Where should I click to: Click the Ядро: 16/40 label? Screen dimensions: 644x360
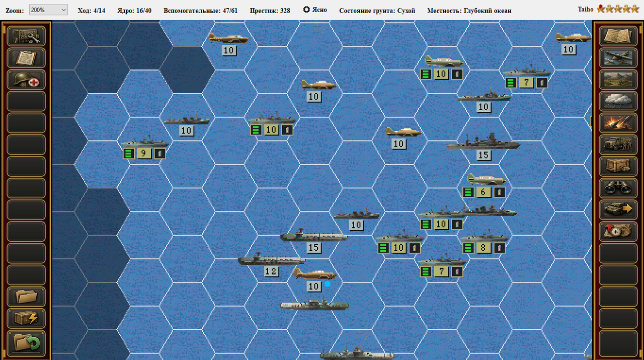tap(134, 10)
